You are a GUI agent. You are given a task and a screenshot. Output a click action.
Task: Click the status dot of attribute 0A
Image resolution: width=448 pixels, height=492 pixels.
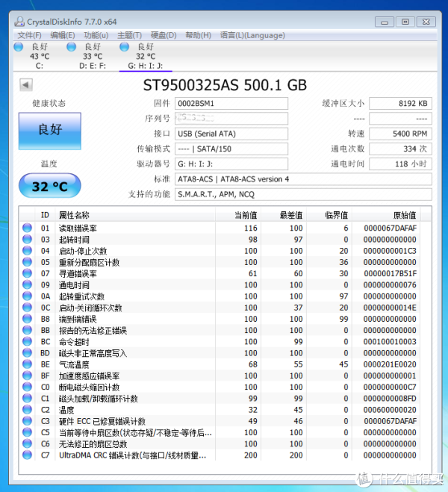pos(28,296)
